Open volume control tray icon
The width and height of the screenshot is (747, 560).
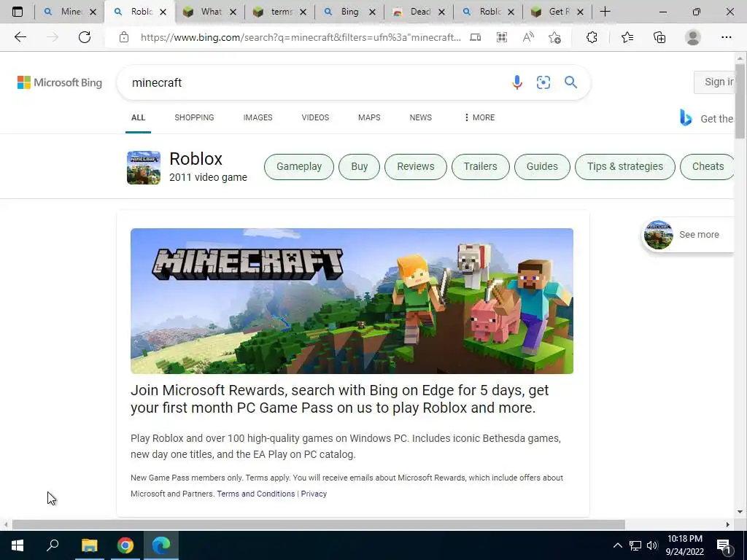pyautogui.click(x=652, y=545)
